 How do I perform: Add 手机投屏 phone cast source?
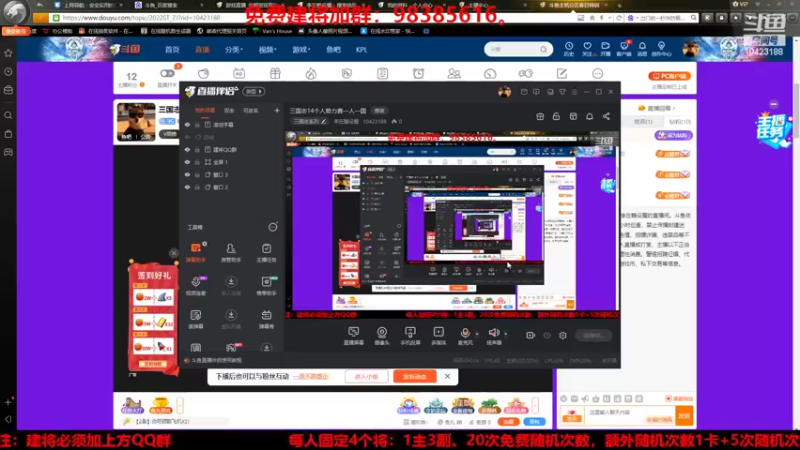410,336
